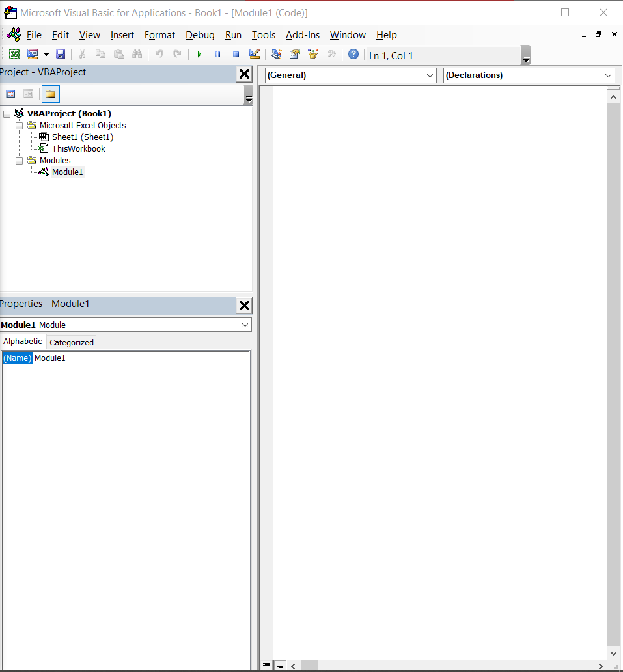623x672 pixels.
Task: Run Sub/UserForm with the green play icon
Action: click(199, 54)
